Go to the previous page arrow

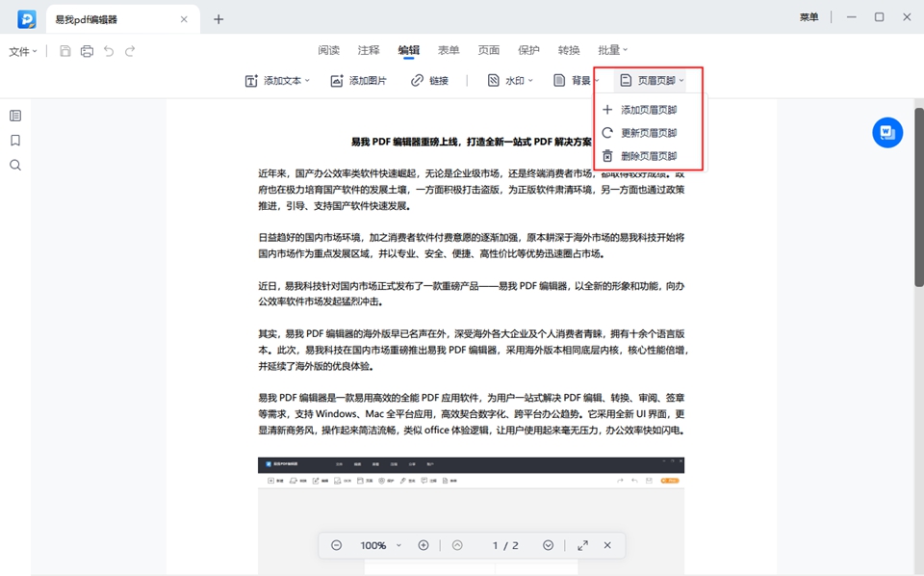click(457, 545)
